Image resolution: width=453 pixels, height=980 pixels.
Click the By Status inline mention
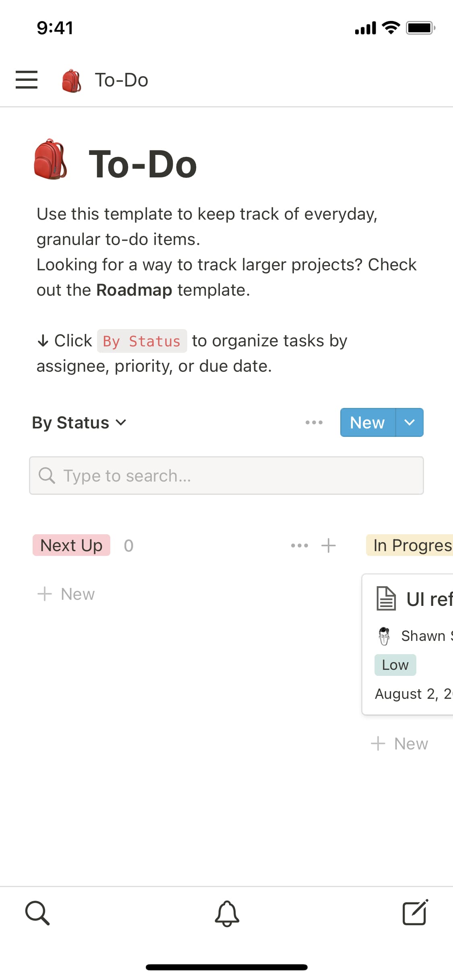[141, 341]
